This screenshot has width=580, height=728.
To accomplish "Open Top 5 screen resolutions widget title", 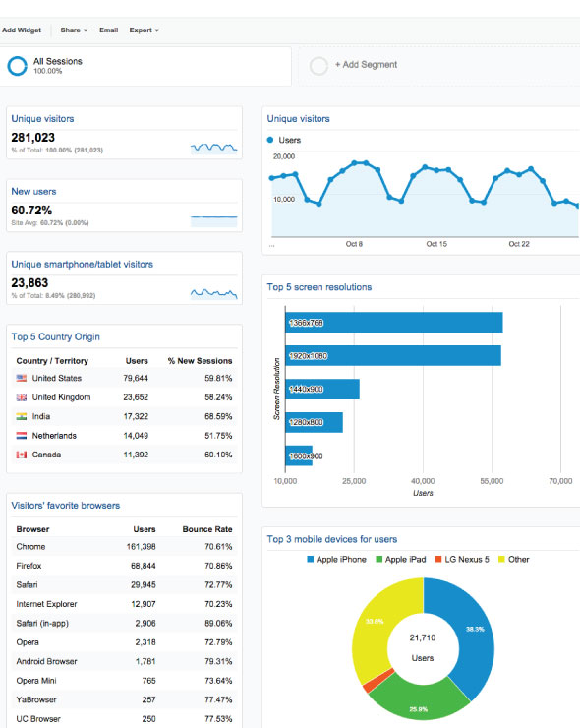I will (x=319, y=287).
